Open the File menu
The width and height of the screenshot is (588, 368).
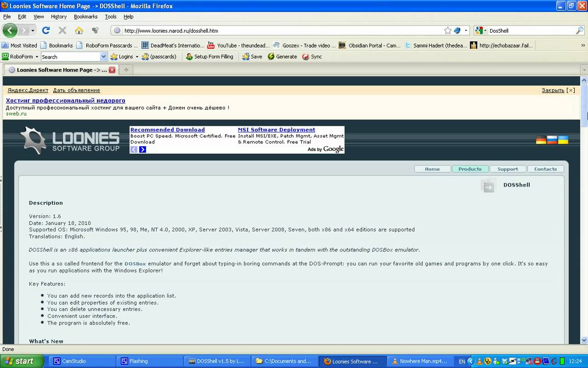(7, 16)
